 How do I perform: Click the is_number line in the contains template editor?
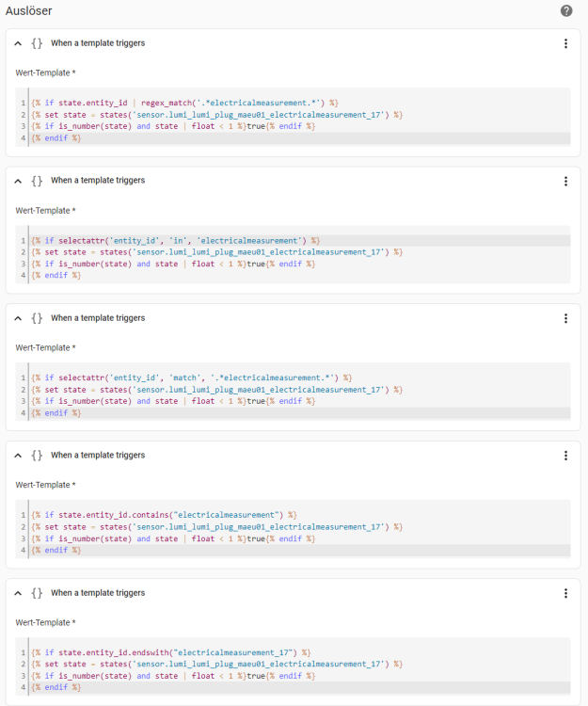(x=173, y=538)
